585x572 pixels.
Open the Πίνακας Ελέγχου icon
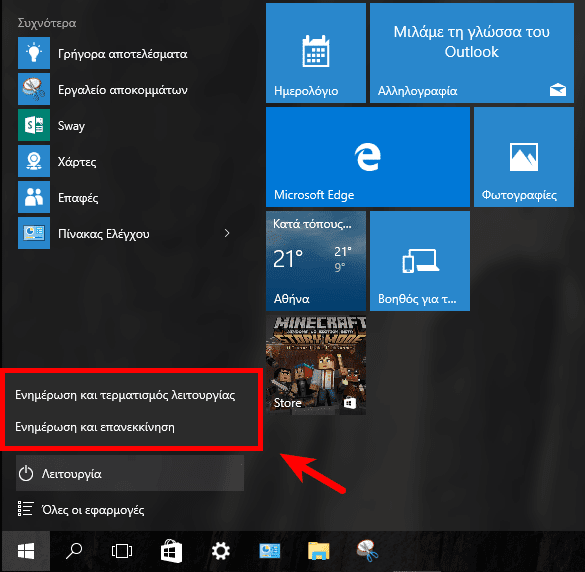coord(34,233)
